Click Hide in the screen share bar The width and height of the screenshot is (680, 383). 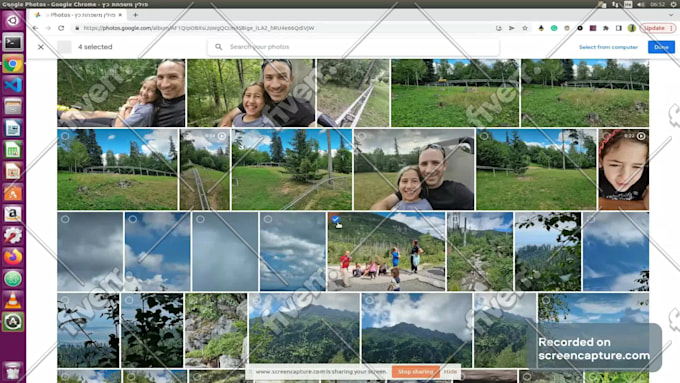tap(450, 372)
